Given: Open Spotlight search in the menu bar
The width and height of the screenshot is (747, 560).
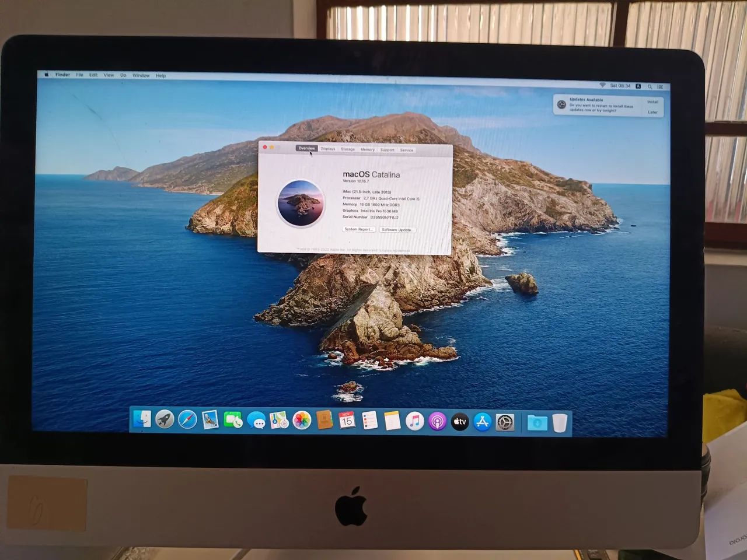Looking at the screenshot, I should click(x=650, y=86).
